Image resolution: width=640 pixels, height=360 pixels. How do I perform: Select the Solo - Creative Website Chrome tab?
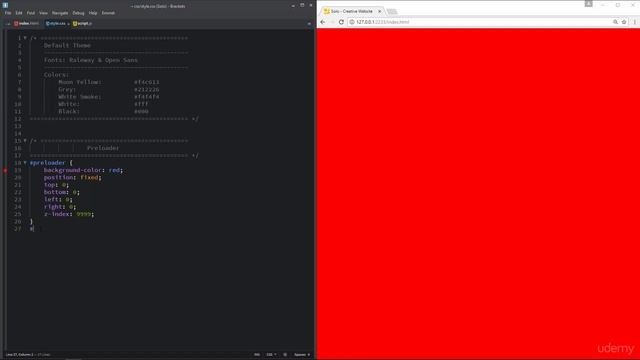click(352, 11)
